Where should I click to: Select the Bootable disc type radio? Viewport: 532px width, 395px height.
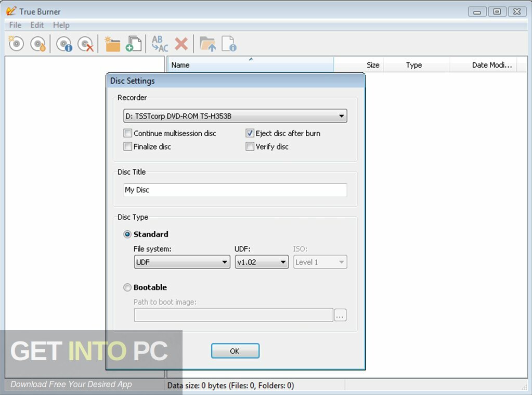127,287
